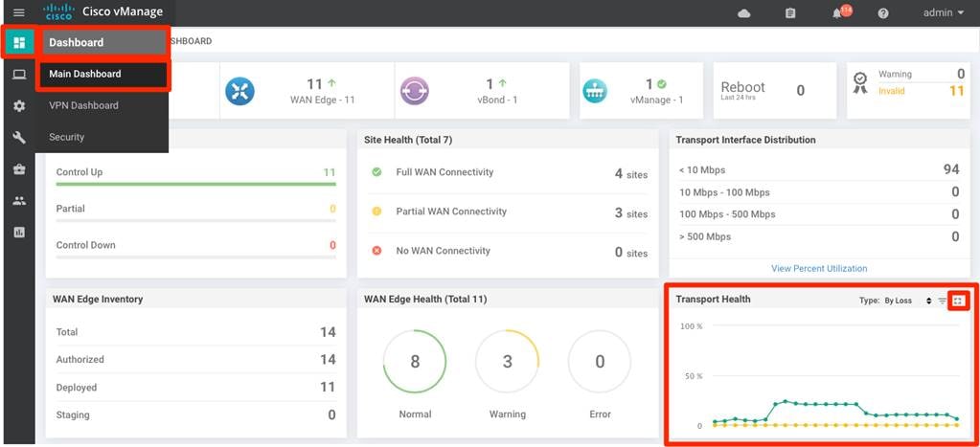Click the Error health circle showing 0
The image size is (980, 447).
tap(600, 362)
